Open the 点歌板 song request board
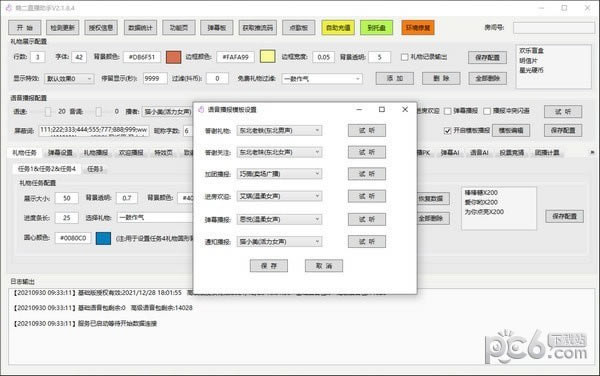Screen dimensions: 600x376 (x=299, y=28)
